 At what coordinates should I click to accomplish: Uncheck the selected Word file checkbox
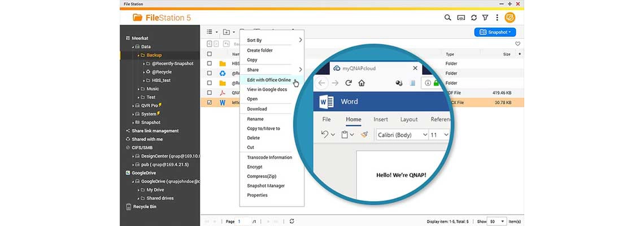click(210, 103)
